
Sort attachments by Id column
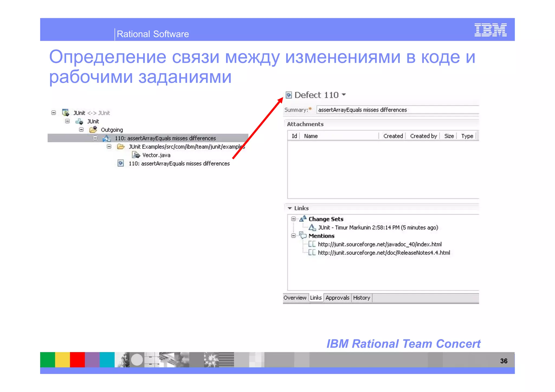[x=294, y=136]
